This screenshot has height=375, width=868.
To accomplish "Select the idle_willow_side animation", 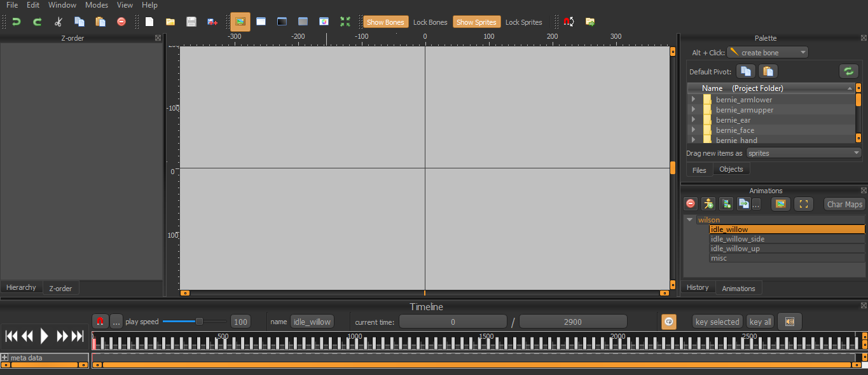I will coord(737,239).
